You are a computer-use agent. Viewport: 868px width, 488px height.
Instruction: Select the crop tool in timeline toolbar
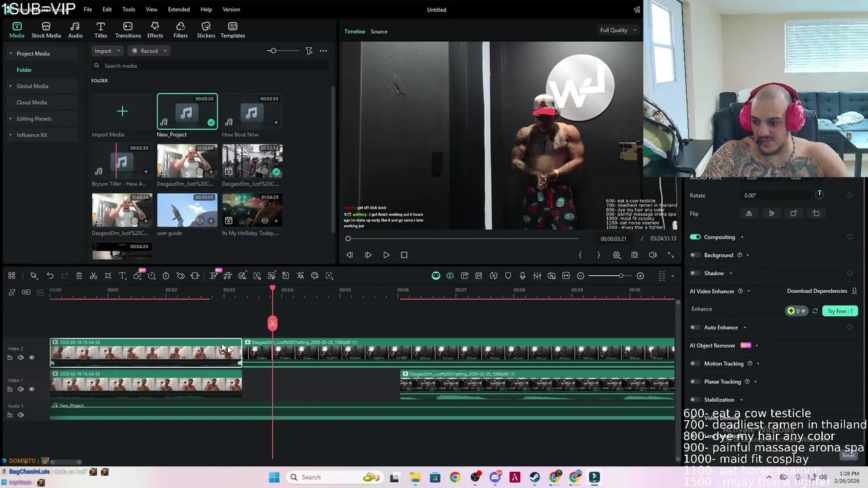point(108,276)
